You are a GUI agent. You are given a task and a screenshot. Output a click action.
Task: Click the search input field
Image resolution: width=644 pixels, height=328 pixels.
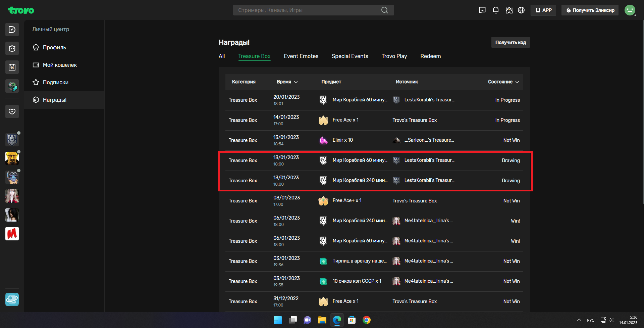pos(307,10)
